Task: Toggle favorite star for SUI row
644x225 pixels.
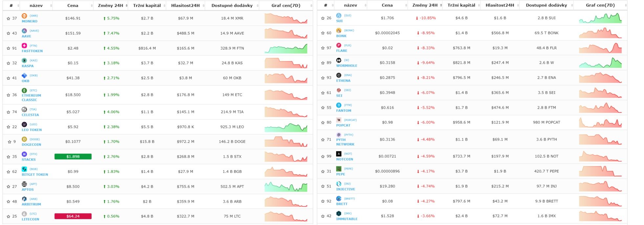Action: coord(323,18)
